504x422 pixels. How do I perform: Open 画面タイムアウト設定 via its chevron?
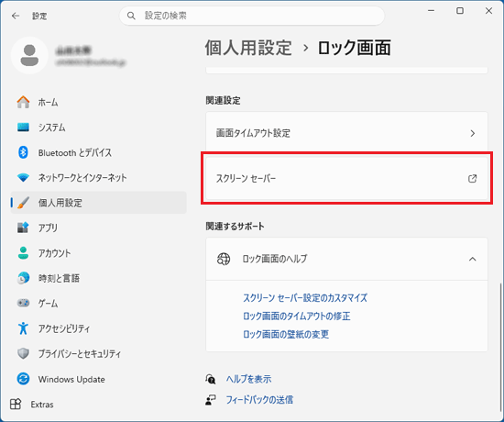(x=473, y=133)
